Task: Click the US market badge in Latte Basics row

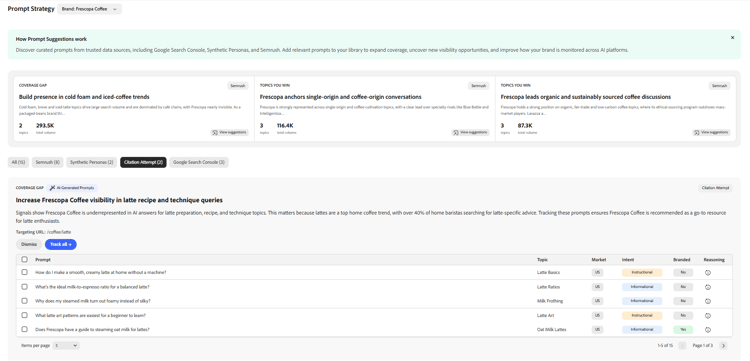Action: pos(597,273)
